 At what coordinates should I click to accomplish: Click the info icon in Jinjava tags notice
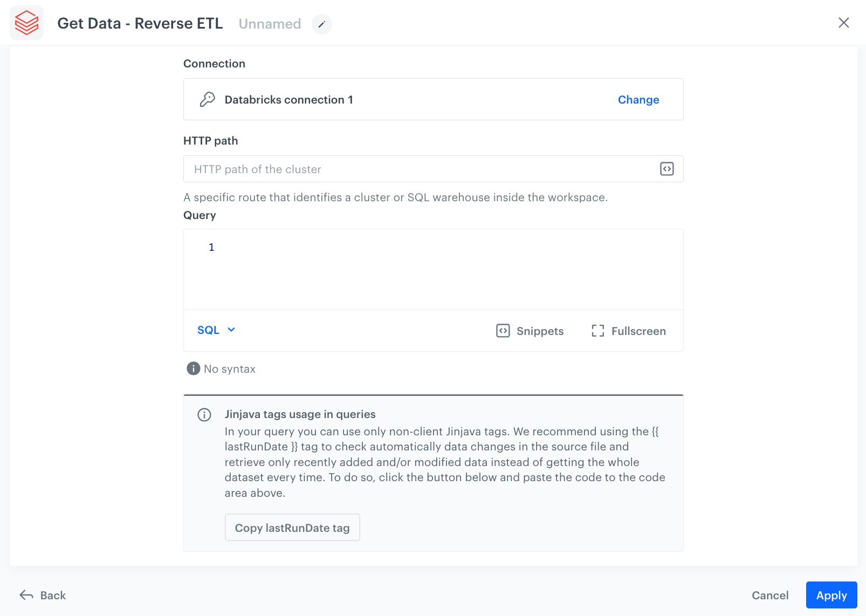coord(204,415)
